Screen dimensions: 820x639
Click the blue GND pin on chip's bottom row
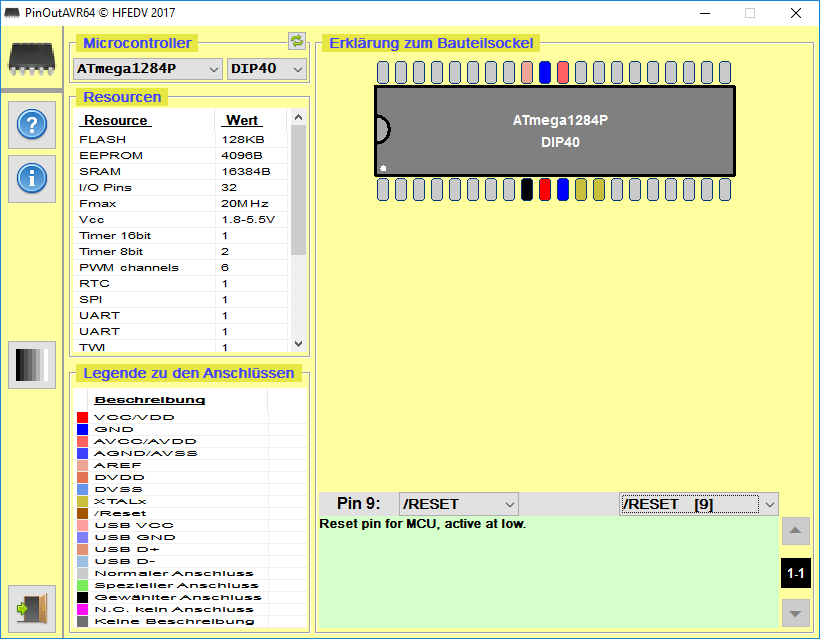pyautogui.click(x=563, y=189)
